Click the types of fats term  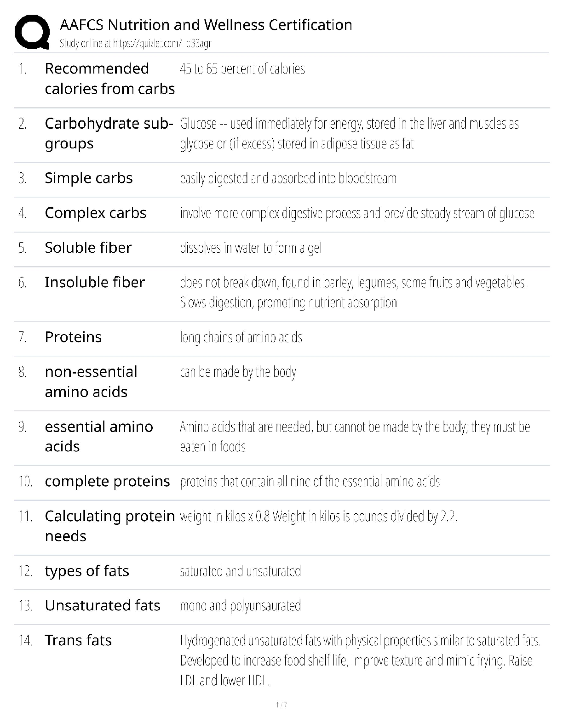pyautogui.click(x=87, y=571)
